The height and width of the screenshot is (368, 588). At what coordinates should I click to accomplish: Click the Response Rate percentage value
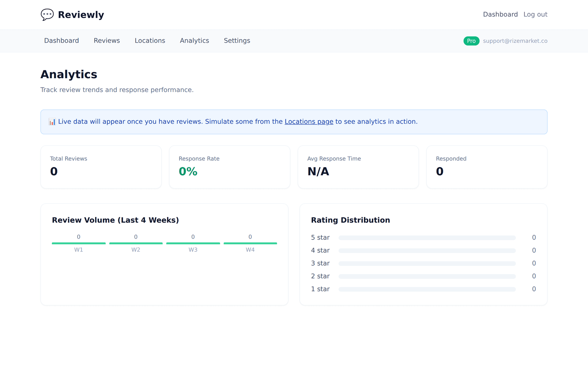coord(188,171)
